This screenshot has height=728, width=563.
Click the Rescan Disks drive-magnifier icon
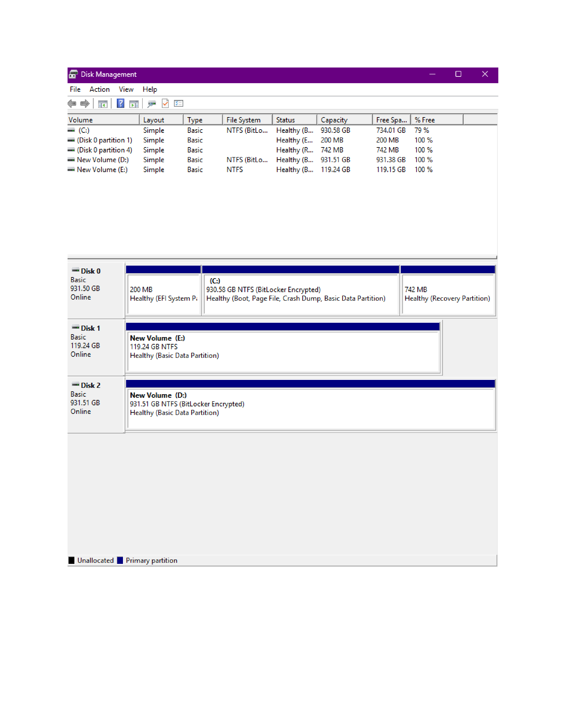[x=152, y=104]
